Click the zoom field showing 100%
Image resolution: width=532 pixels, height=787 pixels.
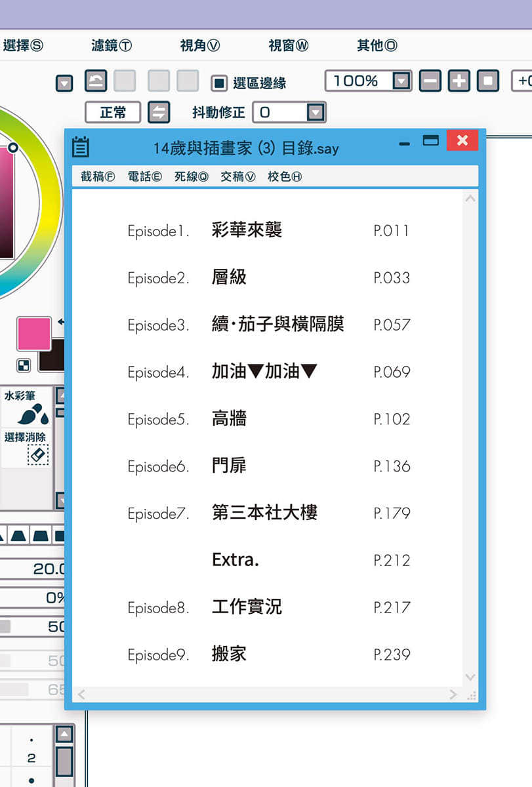(x=368, y=81)
